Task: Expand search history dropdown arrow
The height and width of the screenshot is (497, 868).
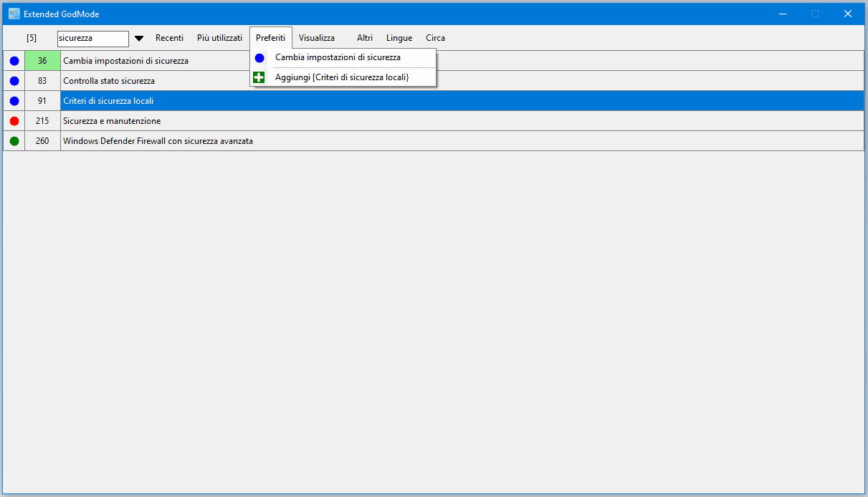Action: (139, 39)
